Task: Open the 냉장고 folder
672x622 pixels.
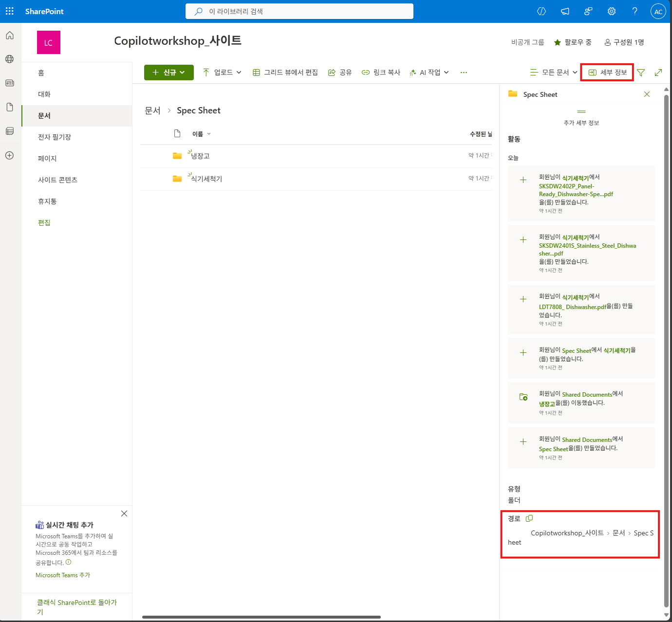Action: (x=200, y=156)
